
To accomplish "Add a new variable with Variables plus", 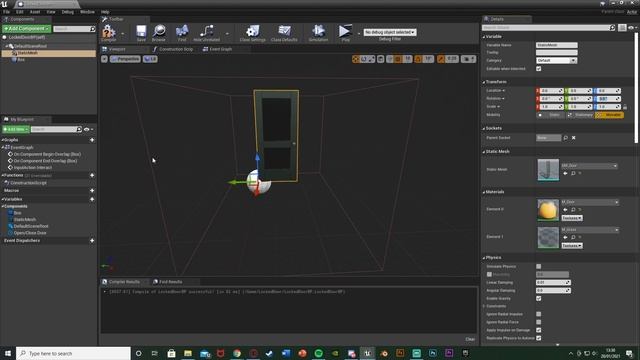I will click(92, 199).
